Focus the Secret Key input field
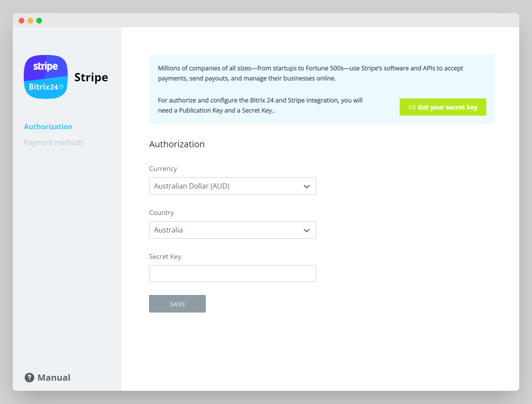532x404 pixels. pos(232,273)
